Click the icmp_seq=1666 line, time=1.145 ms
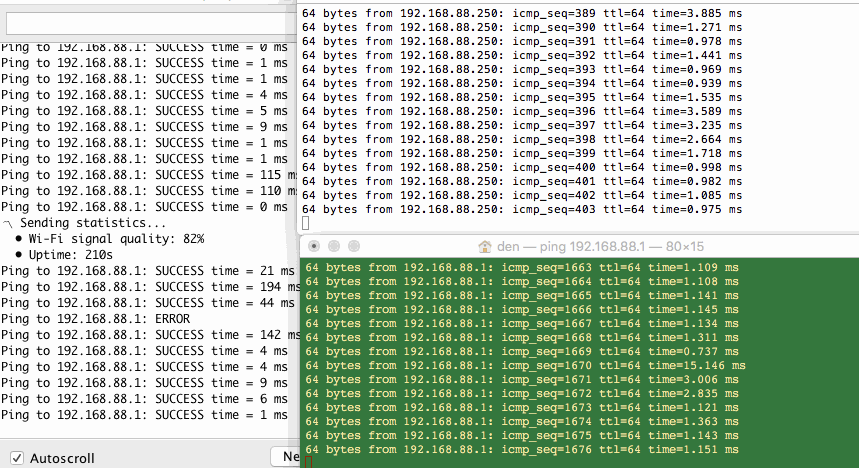Viewport: 859px width, 468px height. [x=522, y=310]
